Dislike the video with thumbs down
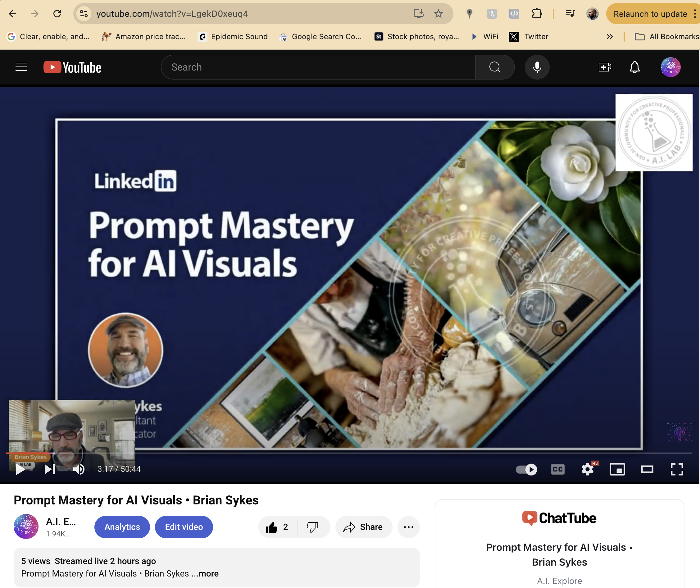 coord(312,527)
